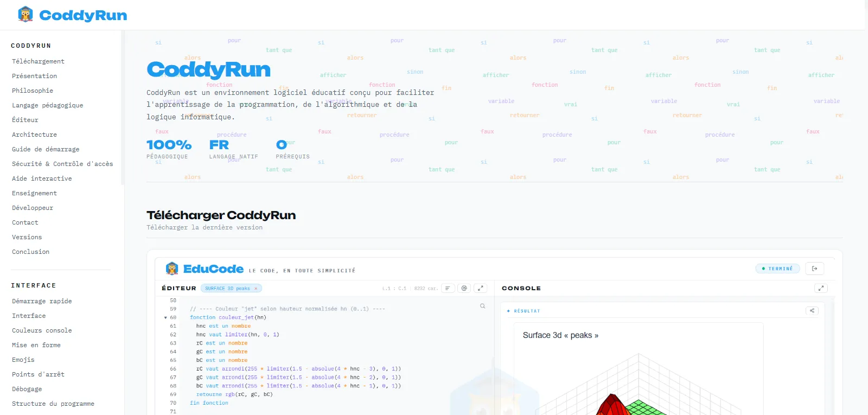The width and height of the screenshot is (868, 415).
Task: Click the EduCode owl mascot icon
Action: pyautogui.click(x=172, y=269)
